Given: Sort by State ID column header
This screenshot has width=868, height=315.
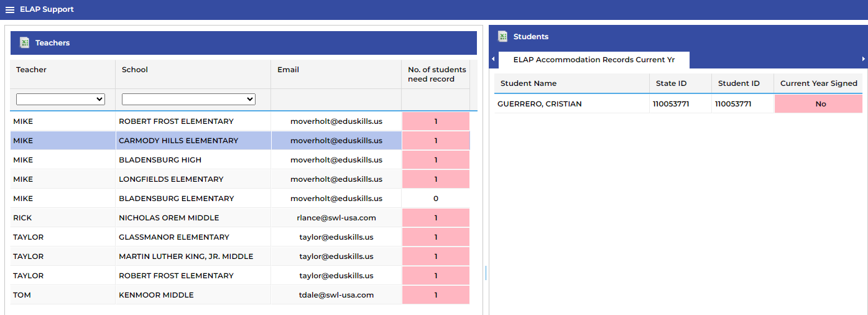Looking at the screenshot, I should pyautogui.click(x=681, y=83).
